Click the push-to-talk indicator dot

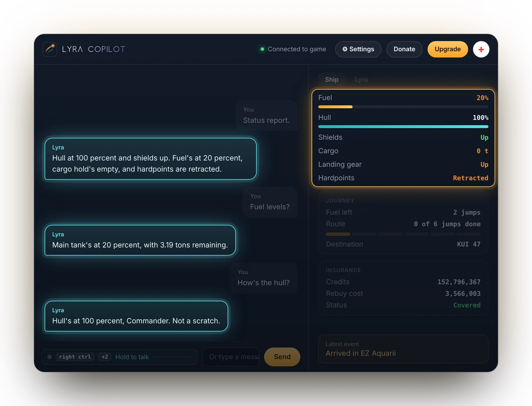50,357
